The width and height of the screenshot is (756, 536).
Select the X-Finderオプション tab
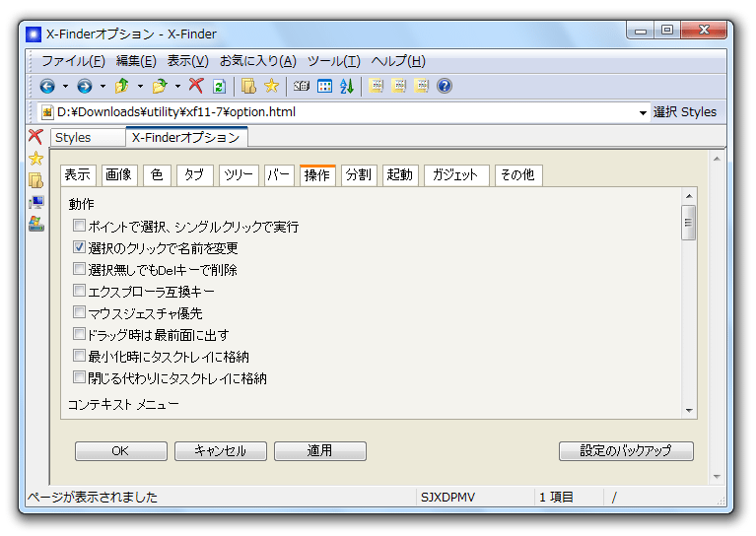pos(186,137)
